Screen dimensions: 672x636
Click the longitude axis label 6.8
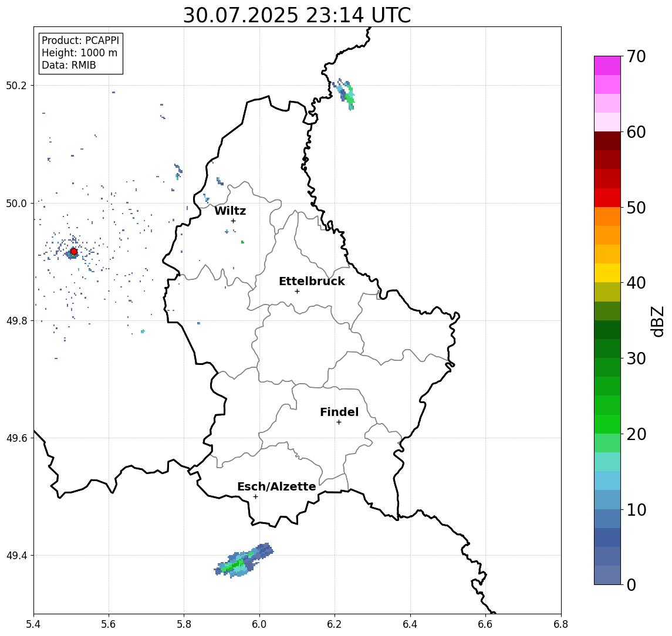pyautogui.click(x=561, y=624)
